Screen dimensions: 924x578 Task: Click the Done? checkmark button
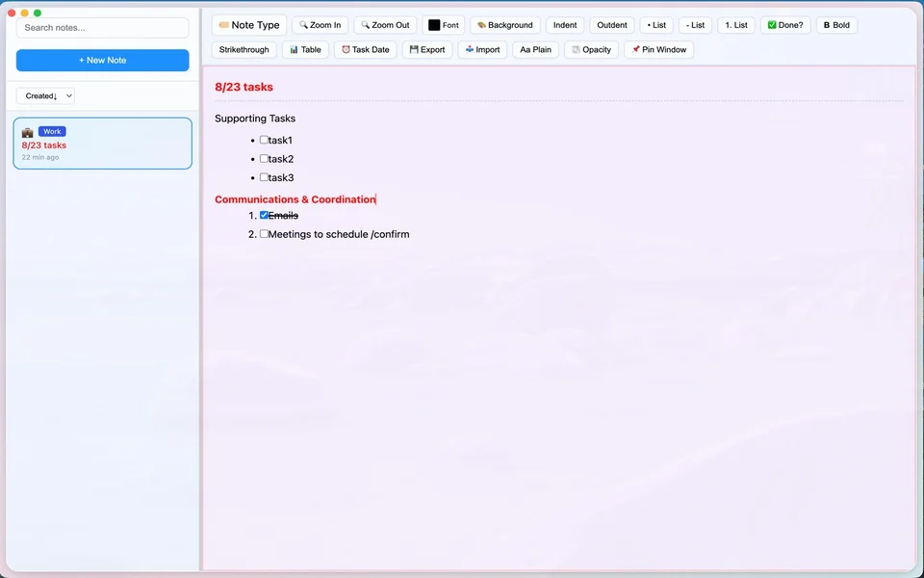coord(785,25)
